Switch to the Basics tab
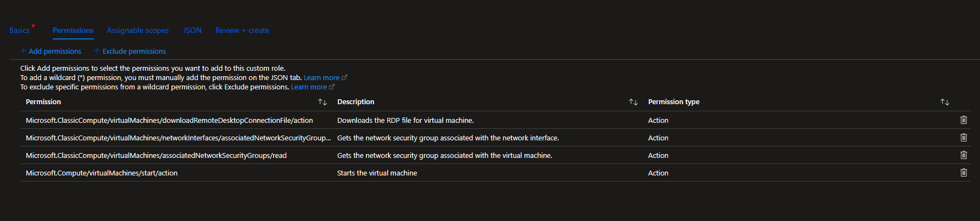Screen dimensions: 980x221 [x=19, y=30]
